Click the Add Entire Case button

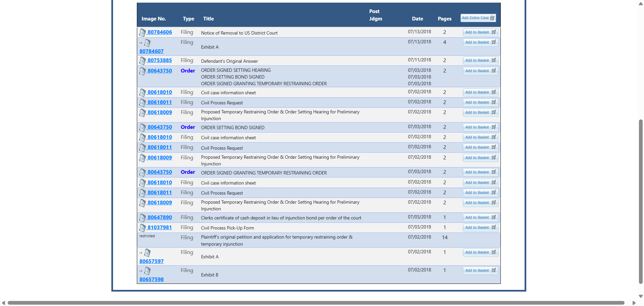pos(478,18)
